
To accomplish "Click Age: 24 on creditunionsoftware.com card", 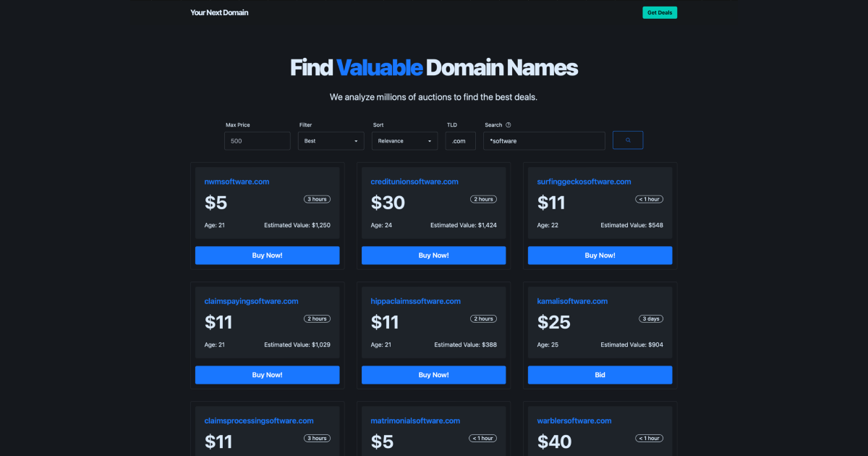I will pos(381,225).
